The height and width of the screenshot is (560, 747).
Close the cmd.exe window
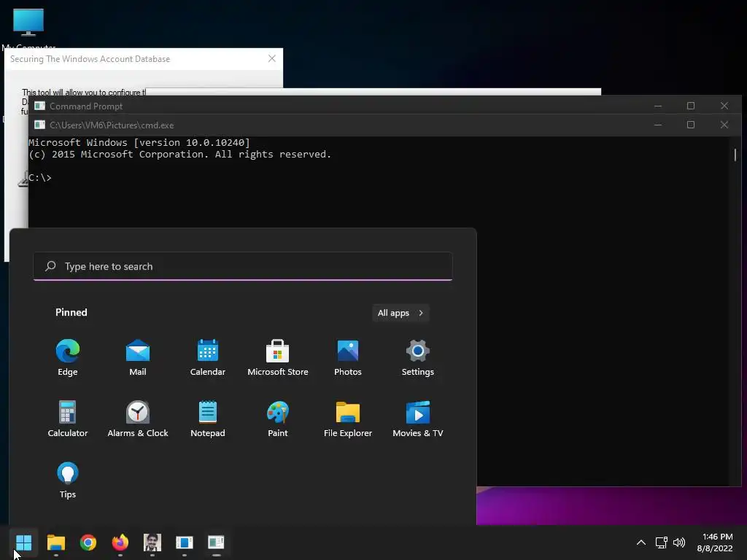[x=724, y=125]
